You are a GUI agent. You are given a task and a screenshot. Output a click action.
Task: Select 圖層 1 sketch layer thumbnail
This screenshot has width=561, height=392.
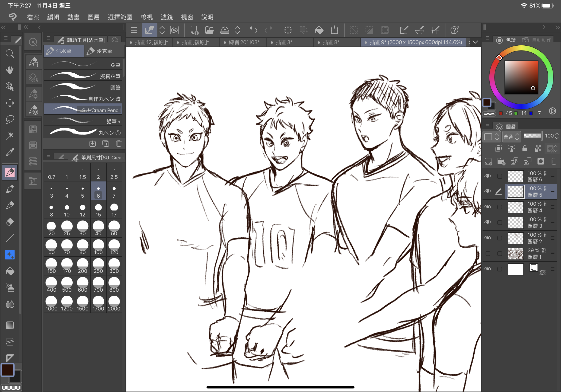coord(516,254)
